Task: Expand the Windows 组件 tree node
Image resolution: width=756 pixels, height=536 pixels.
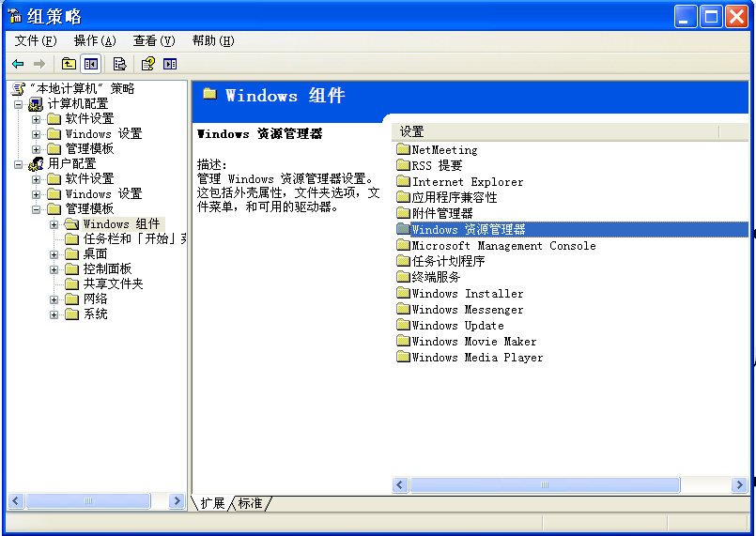Action: [54, 224]
